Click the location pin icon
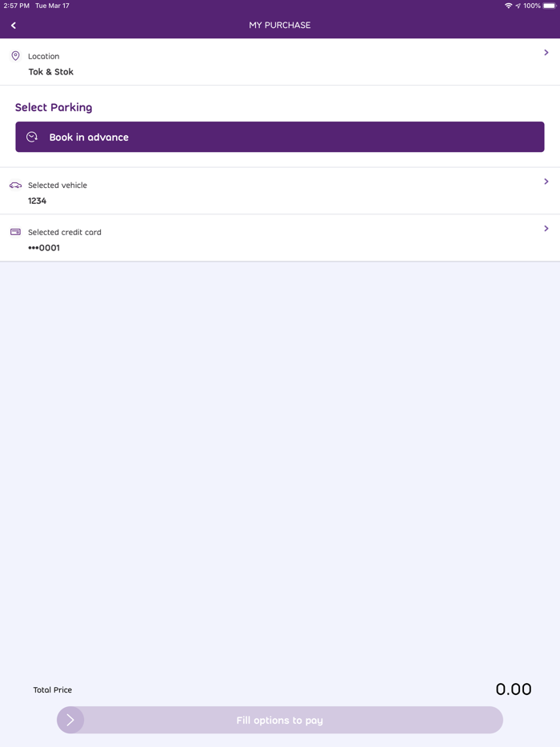The image size is (560, 747). (15, 56)
